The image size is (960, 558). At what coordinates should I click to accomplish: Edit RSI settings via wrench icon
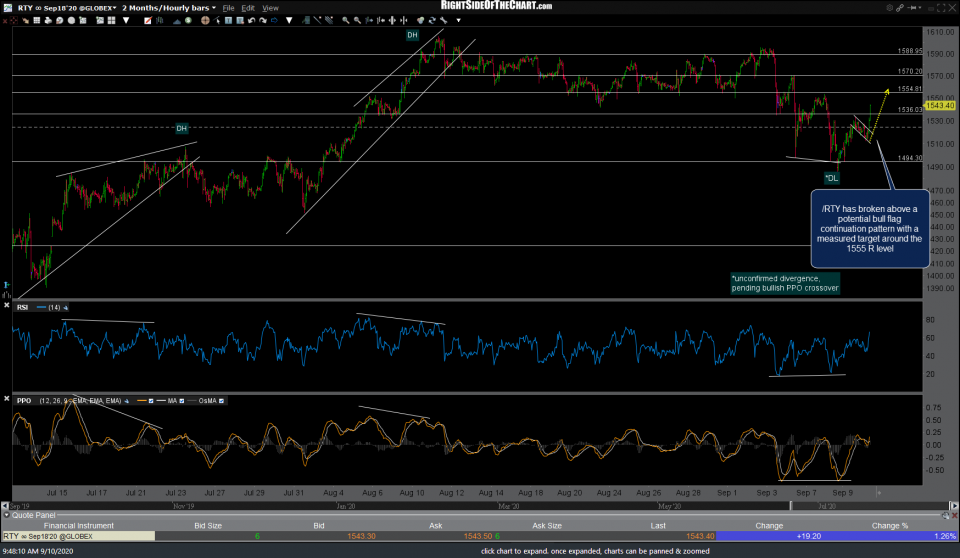(x=66, y=307)
